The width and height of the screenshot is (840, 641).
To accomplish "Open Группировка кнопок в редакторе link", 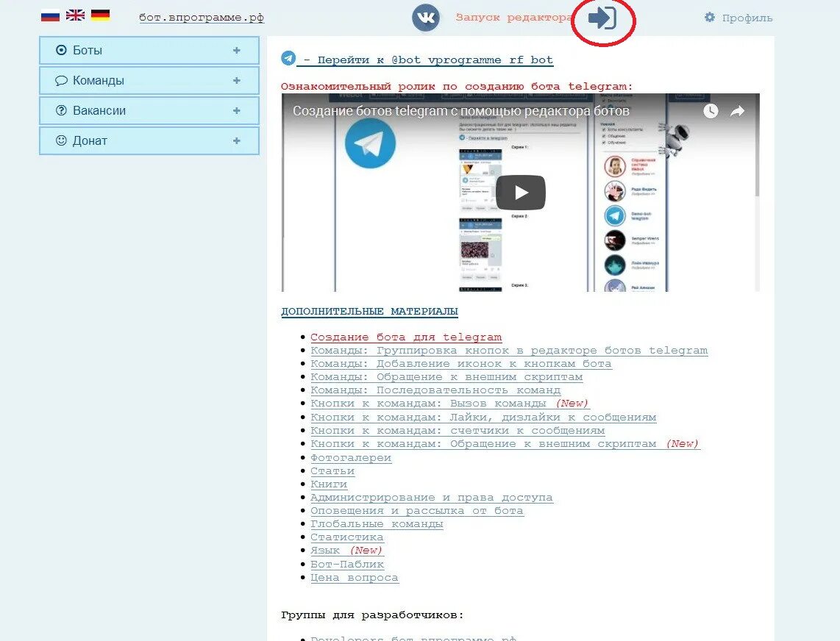I will tap(509, 351).
